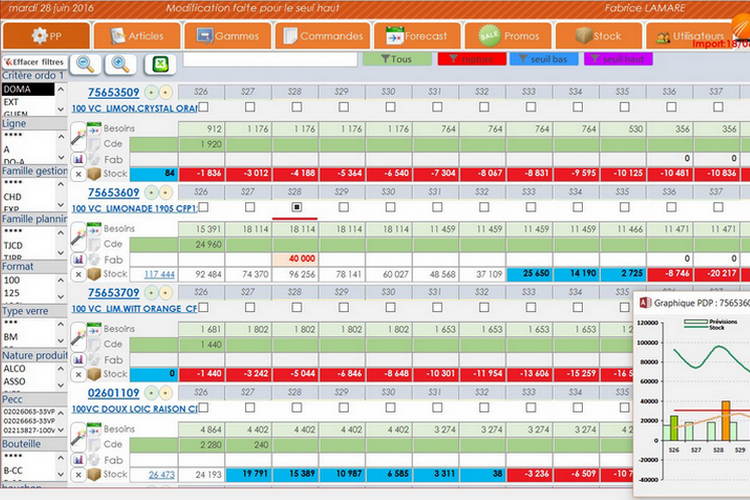This screenshot has width=750, height=500.
Task: Uncheck the S28 checkbox for article 75653609
Action: click(295, 207)
